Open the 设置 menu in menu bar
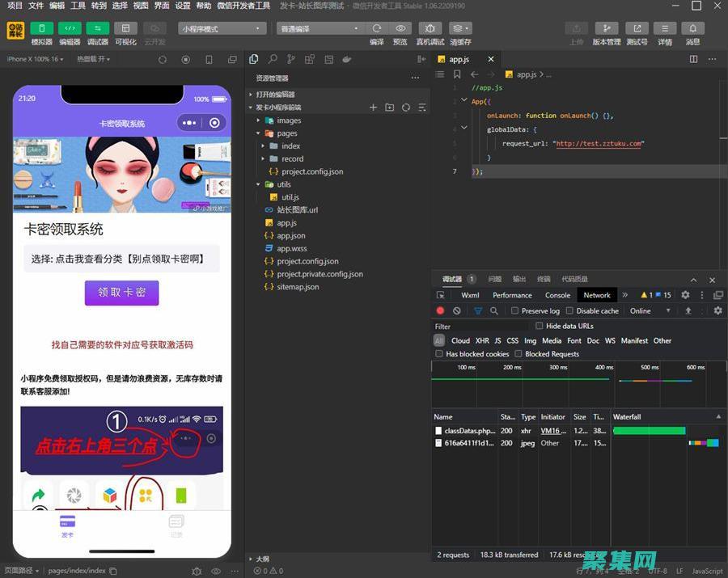Screen dimensions: 728x578 [x=183, y=6]
